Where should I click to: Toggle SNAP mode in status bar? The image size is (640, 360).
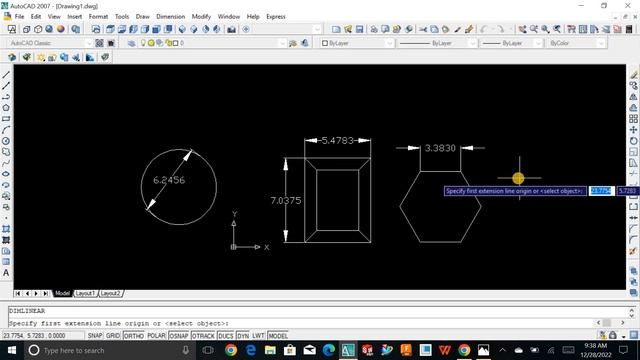tap(95, 336)
